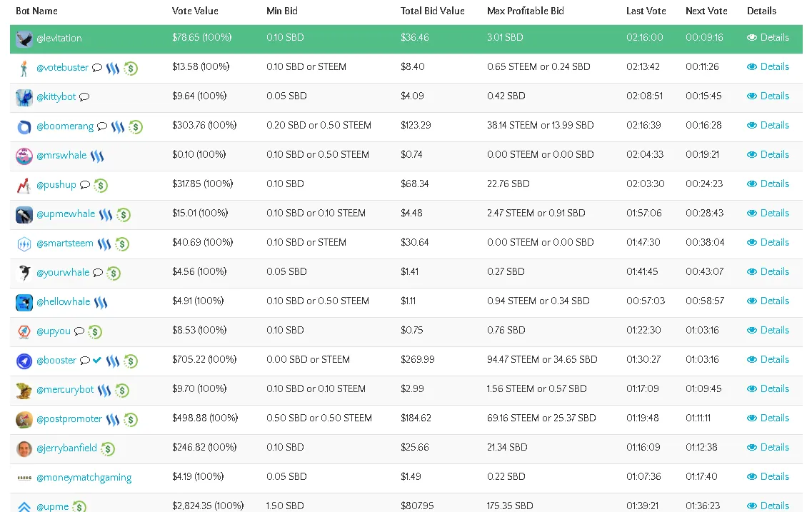This screenshot has height=512, width=812.
Task: Sort by Max Profitable Bid header
Action: (x=525, y=11)
